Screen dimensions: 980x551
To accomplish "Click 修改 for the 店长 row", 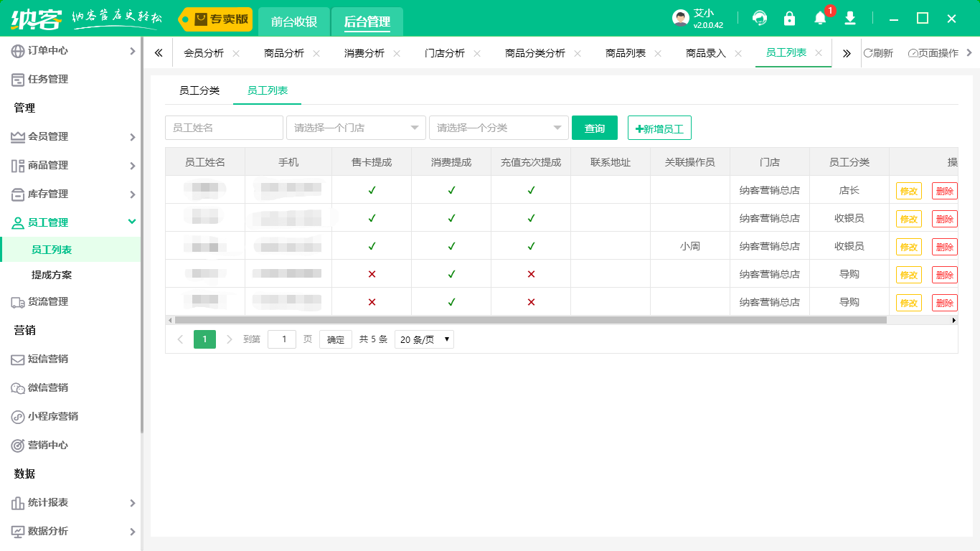I will (x=908, y=191).
